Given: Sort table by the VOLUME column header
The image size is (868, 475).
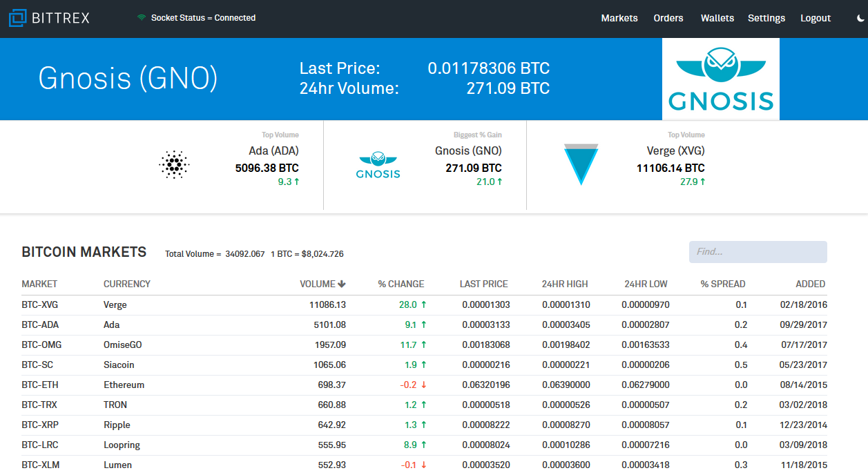Looking at the screenshot, I should (x=317, y=284).
